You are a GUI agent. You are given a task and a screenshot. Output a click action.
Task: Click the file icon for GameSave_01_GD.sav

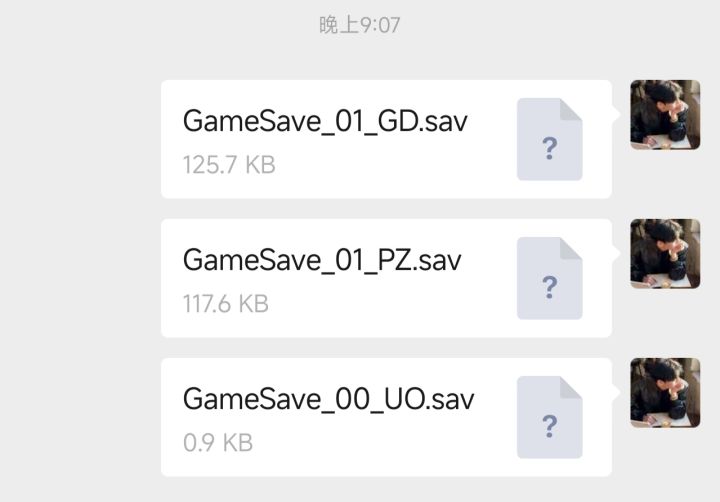point(549,139)
